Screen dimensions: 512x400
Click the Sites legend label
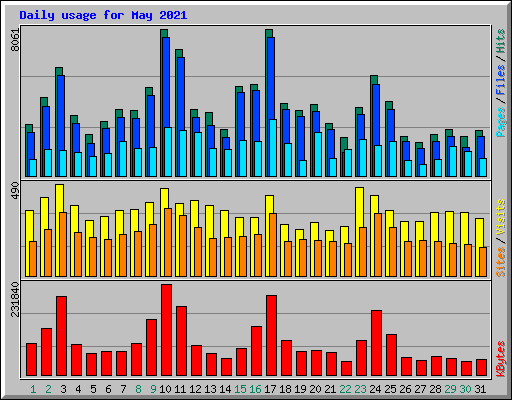pyautogui.click(x=500, y=262)
